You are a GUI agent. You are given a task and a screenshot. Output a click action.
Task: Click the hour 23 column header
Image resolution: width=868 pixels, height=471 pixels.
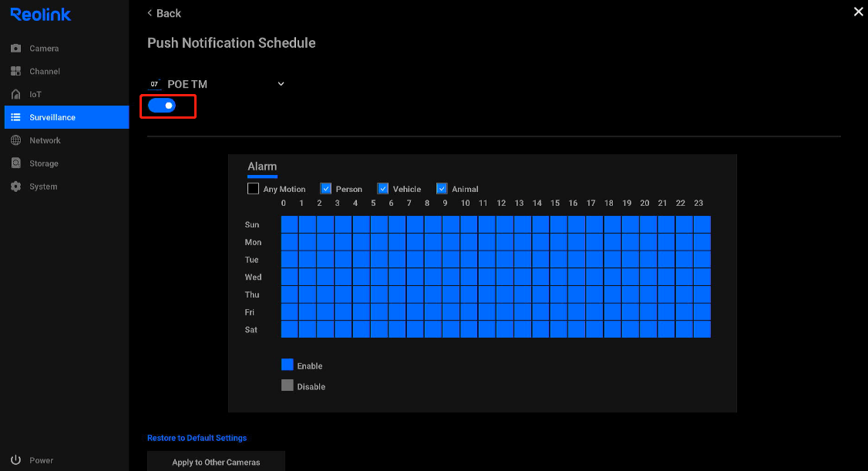click(698, 203)
